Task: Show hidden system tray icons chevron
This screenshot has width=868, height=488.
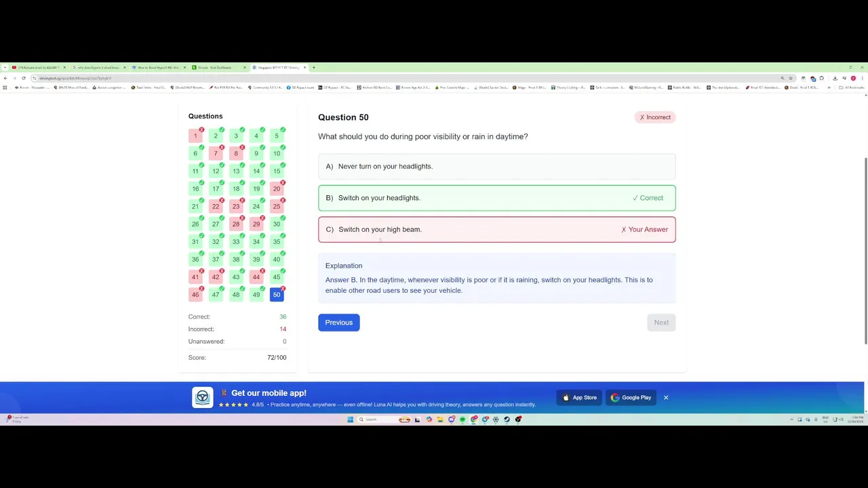Action: pos(791,420)
